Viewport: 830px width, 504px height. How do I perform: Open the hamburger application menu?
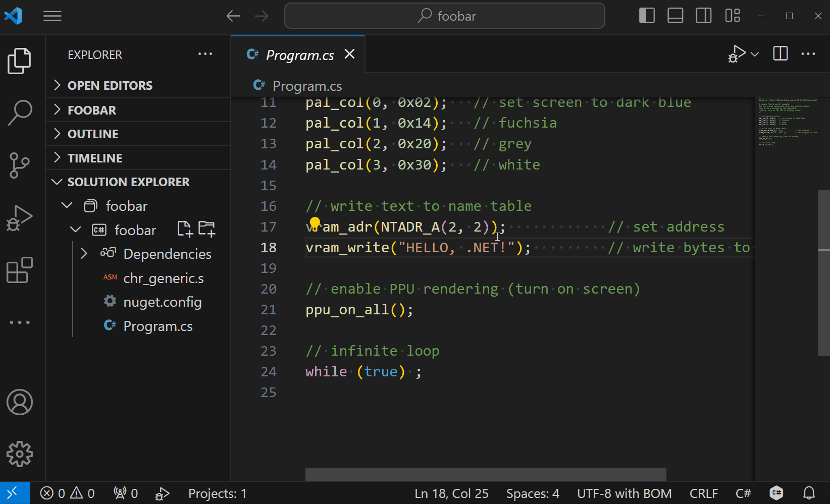(53, 16)
